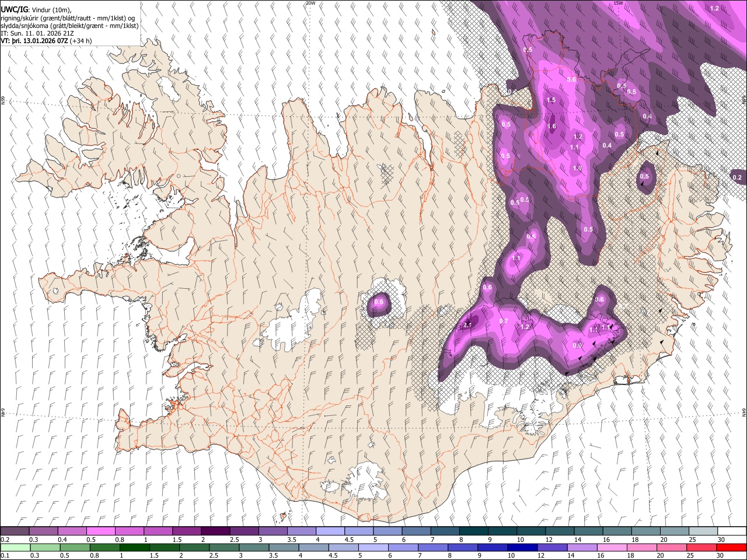Pick the darkest green rain swatch starting at 1
This screenshot has height=560, width=747.
pyautogui.click(x=135, y=547)
